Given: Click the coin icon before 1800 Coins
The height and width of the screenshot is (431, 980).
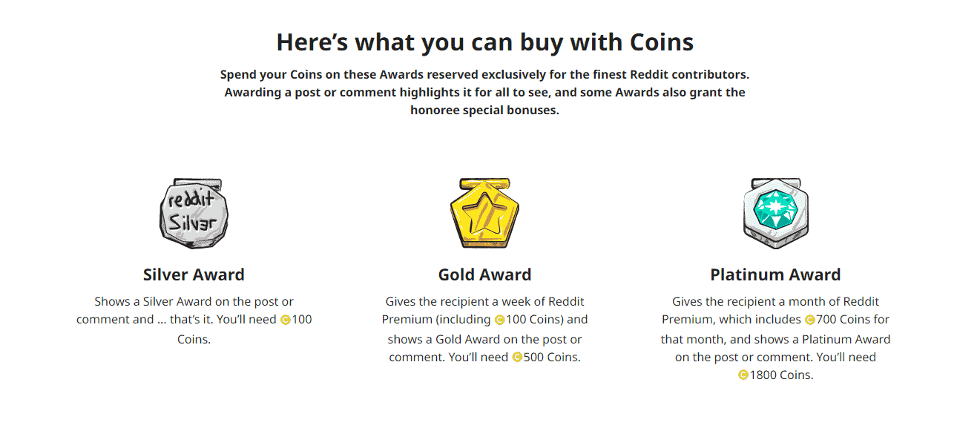Looking at the screenshot, I should click(743, 375).
